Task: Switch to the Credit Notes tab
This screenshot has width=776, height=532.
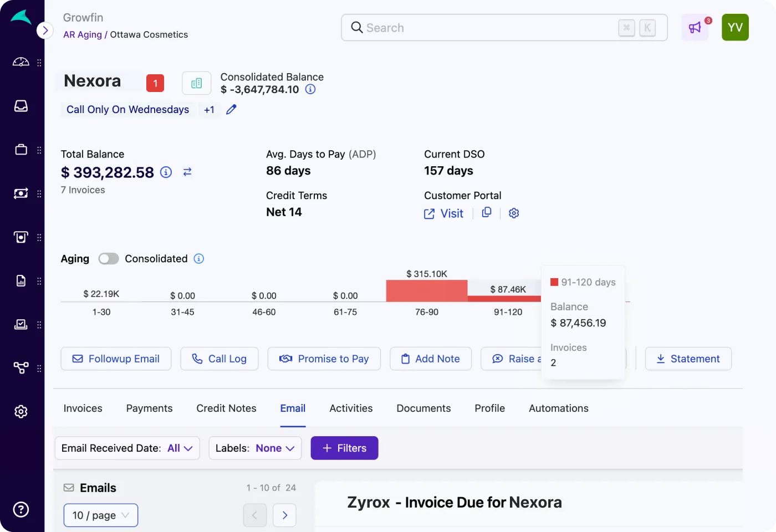Action: (x=226, y=408)
